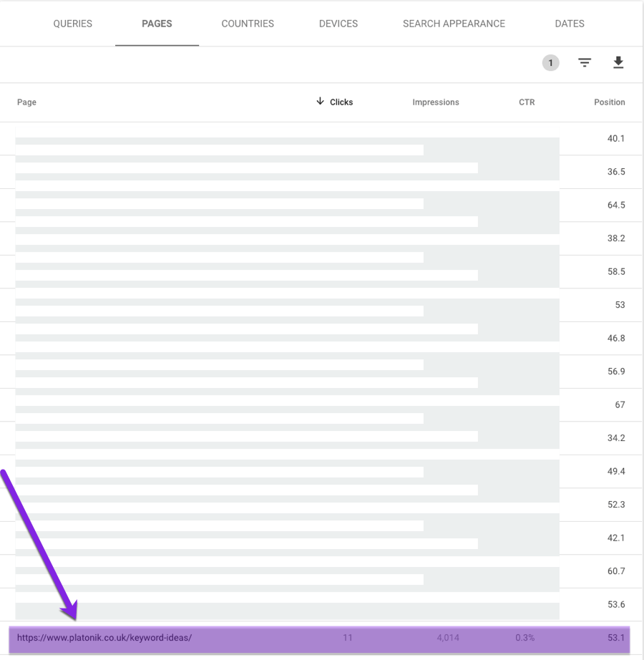Screen dimensions: 644x660
Task: Click the Page column header
Action: click(26, 102)
